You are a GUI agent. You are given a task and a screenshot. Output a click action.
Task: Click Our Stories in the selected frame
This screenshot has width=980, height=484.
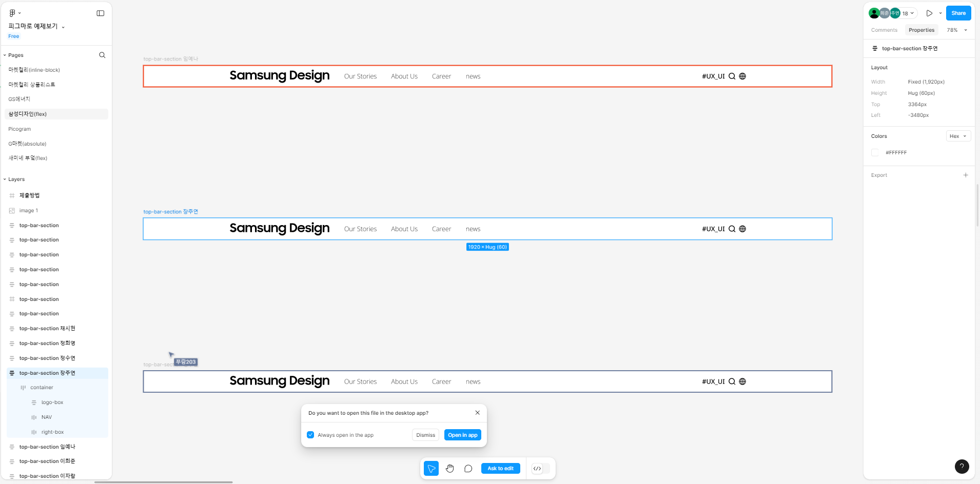click(360, 229)
